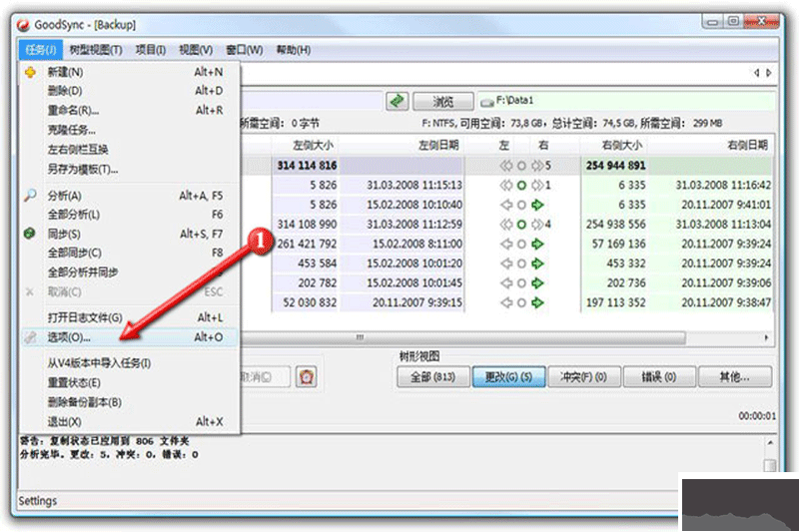The image size is (799, 532).
Task: Click double left arrow in 314 114 816 row
Action: pyautogui.click(x=506, y=166)
